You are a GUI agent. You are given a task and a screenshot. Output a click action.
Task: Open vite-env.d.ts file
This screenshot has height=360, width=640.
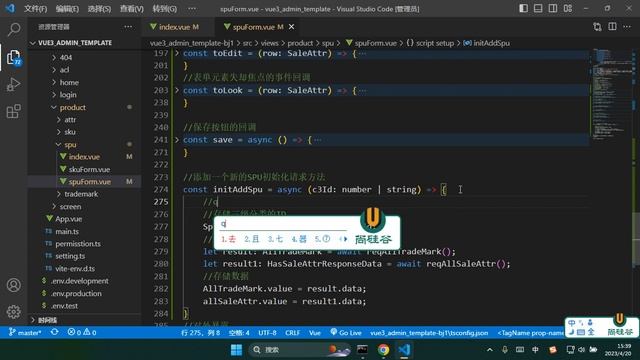click(x=75, y=269)
